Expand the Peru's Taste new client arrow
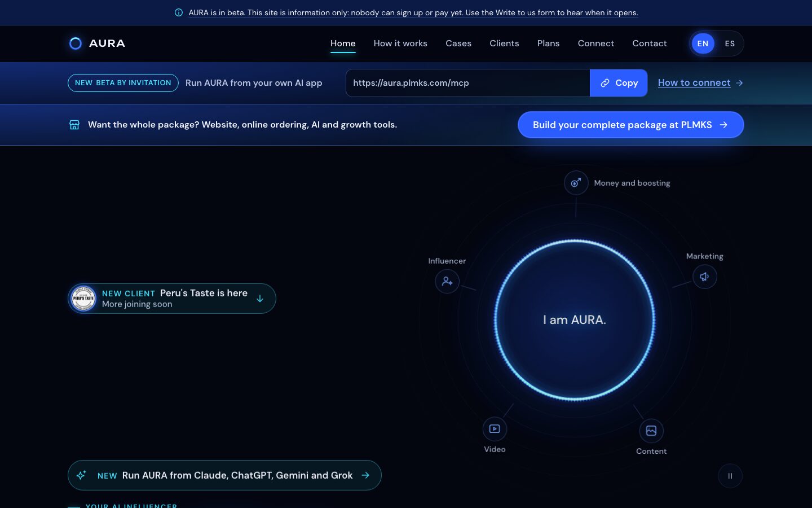Viewport: 812px width, 508px height. (x=260, y=299)
